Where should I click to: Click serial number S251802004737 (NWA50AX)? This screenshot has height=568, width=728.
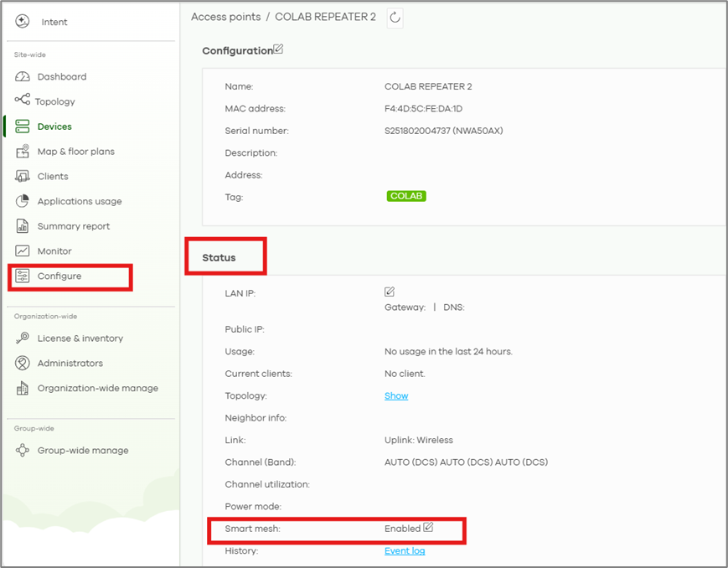click(x=443, y=131)
